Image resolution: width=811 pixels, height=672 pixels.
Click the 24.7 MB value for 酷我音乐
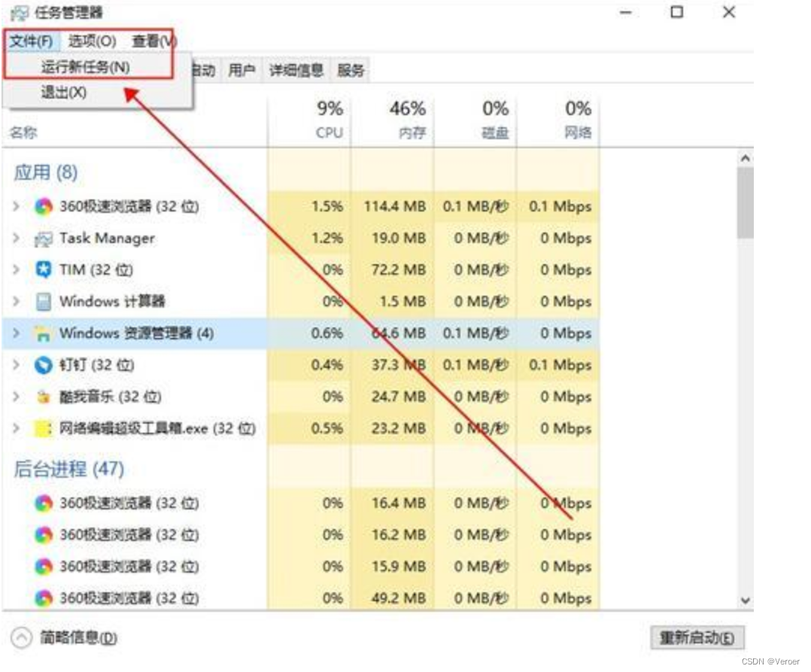pyautogui.click(x=398, y=397)
